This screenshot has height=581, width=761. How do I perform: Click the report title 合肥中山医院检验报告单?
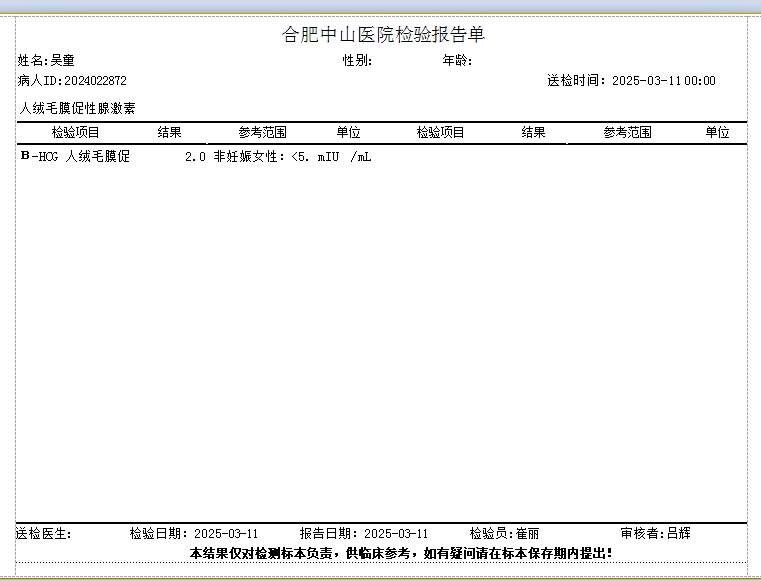point(383,35)
